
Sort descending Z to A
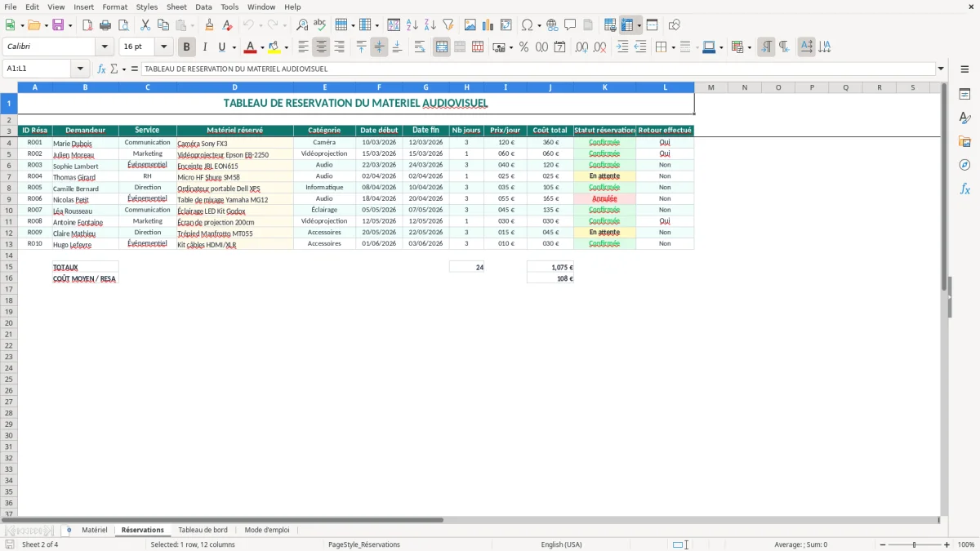click(430, 25)
